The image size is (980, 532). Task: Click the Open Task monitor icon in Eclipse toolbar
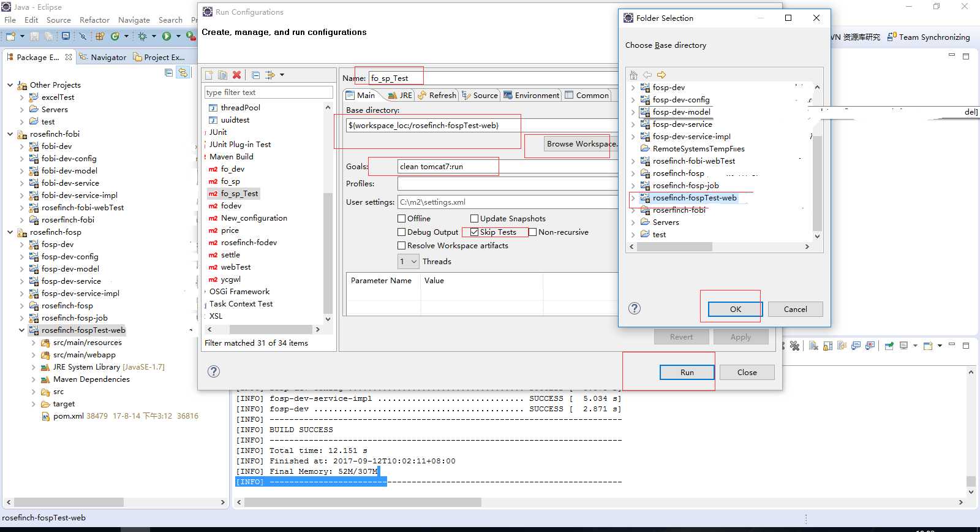click(66, 37)
